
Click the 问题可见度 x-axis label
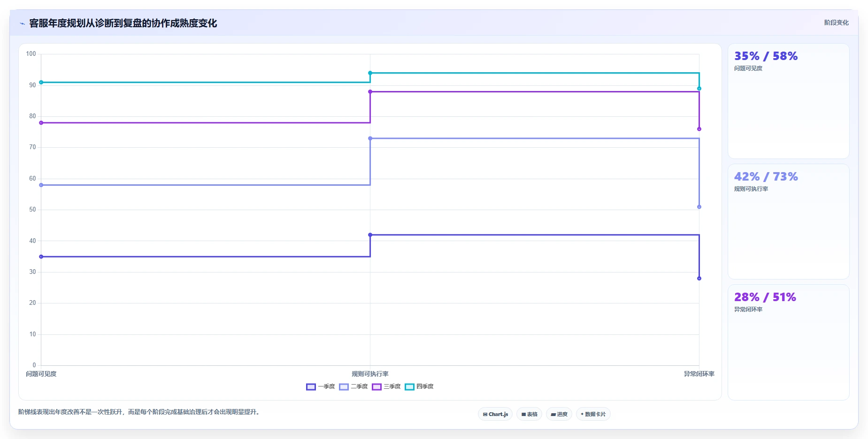pyautogui.click(x=41, y=374)
